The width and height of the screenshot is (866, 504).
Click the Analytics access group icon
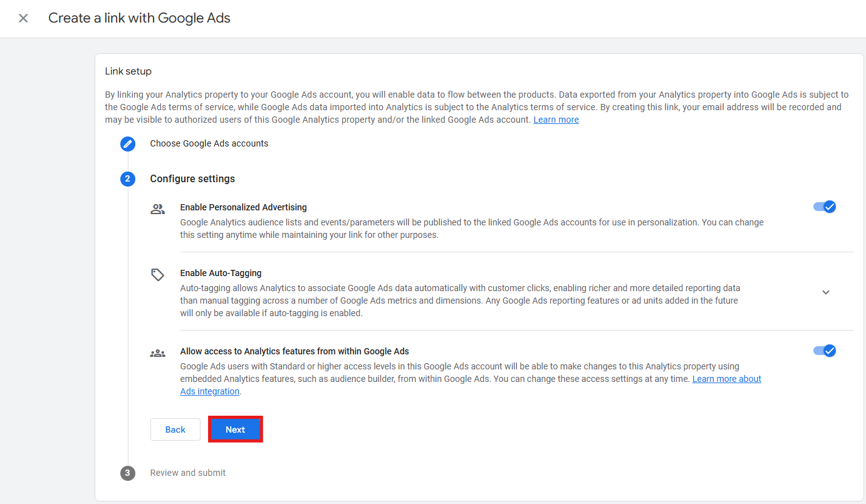click(158, 353)
